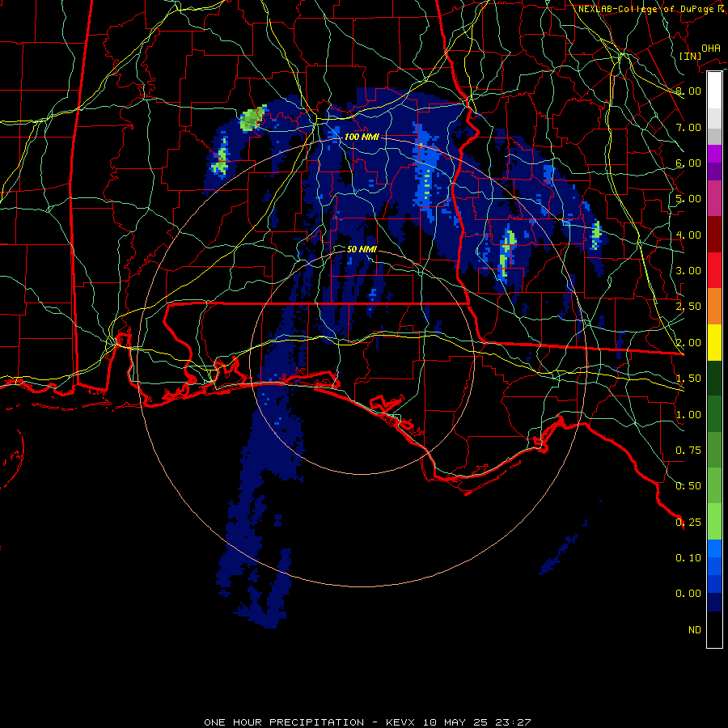This screenshot has height=728, width=728.
Task: Click the '2.50' scale label
Action: (x=688, y=307)
